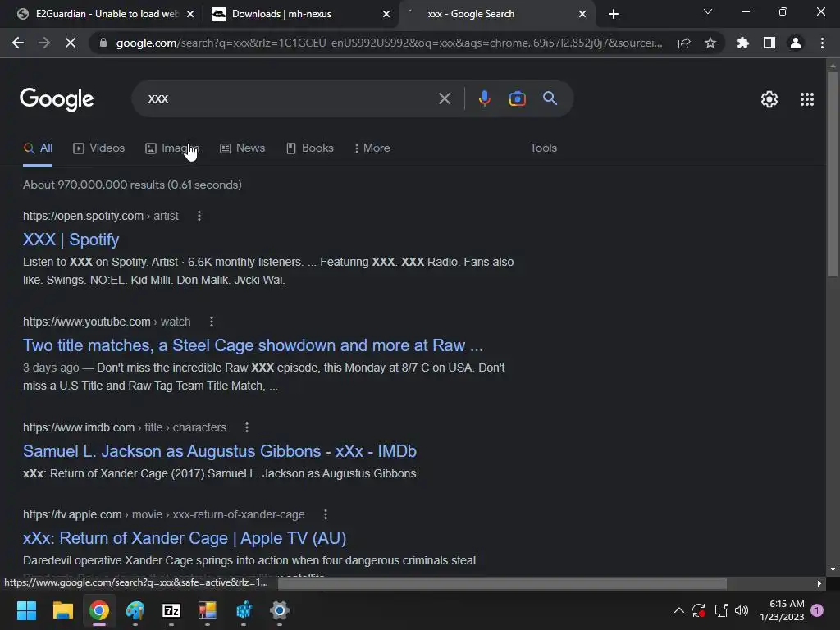Click the Chrome taskbar icon
The width and height of the screenshot is (840, 630).
pyautogui.click(x=99, y=610)
